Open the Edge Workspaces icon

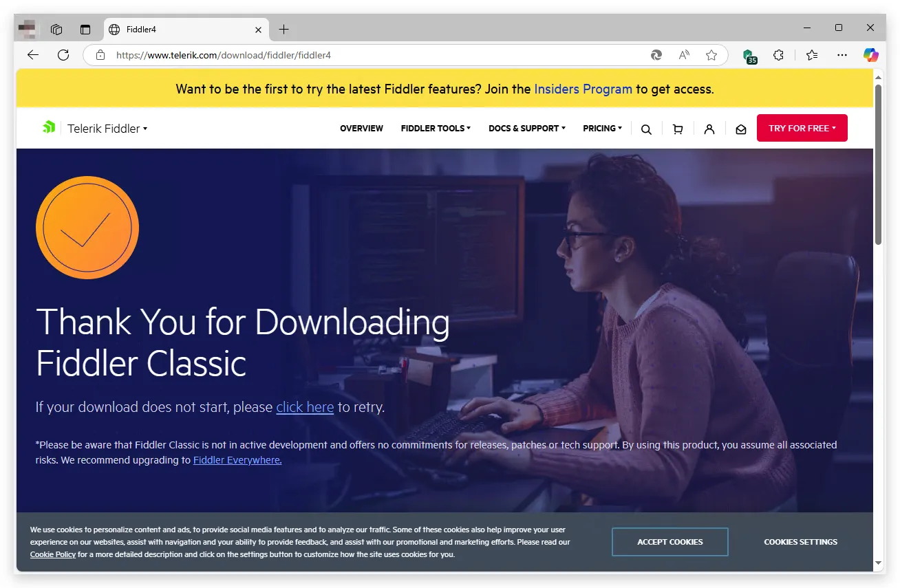pos(56,30)
